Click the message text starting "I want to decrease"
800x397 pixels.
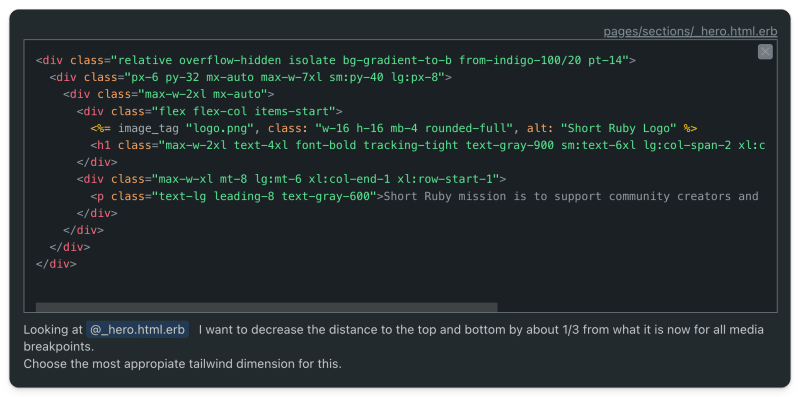pyautogui.click(x=481, y=330)
